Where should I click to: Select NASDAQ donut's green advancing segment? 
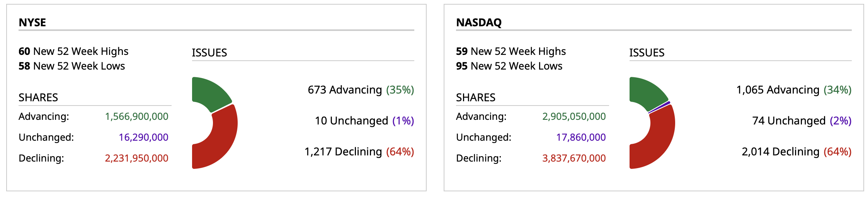click(646, 93)
